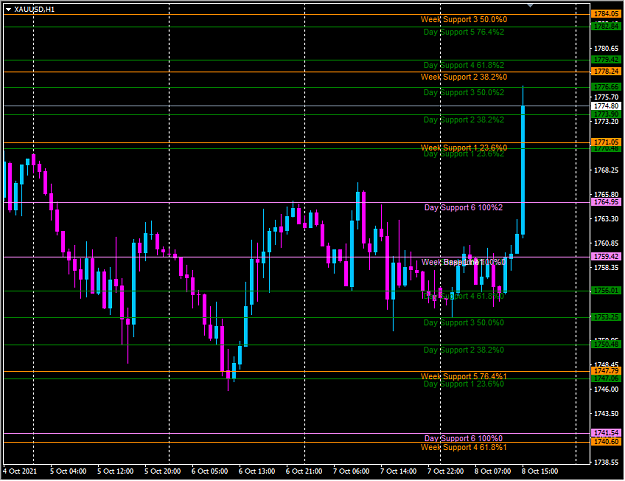
Task: Select the Day Support 1 23.6%0 label
Action: pyautogui.click(x=464, y=384)
